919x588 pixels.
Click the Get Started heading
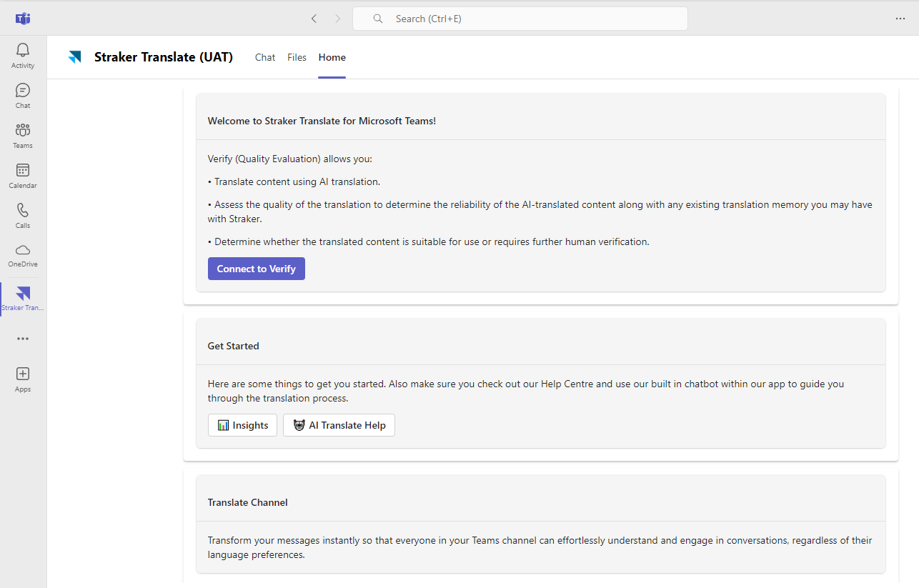tap(234, 346)
